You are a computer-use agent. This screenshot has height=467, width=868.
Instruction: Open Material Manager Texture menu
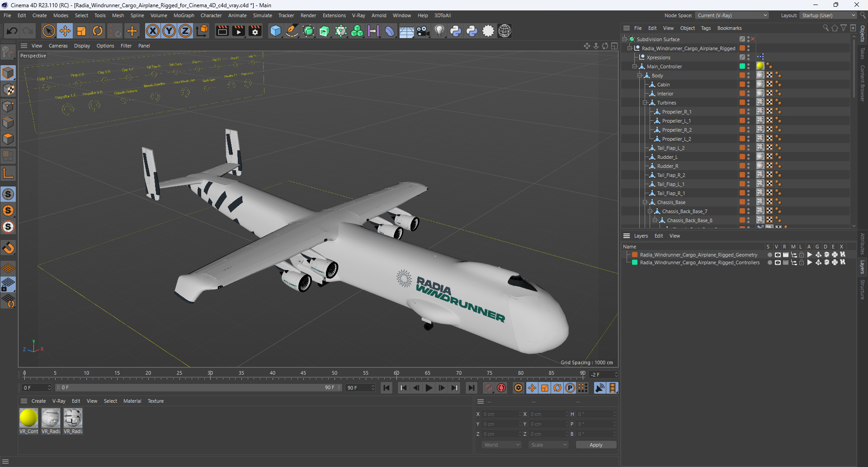tap(156, 401)
